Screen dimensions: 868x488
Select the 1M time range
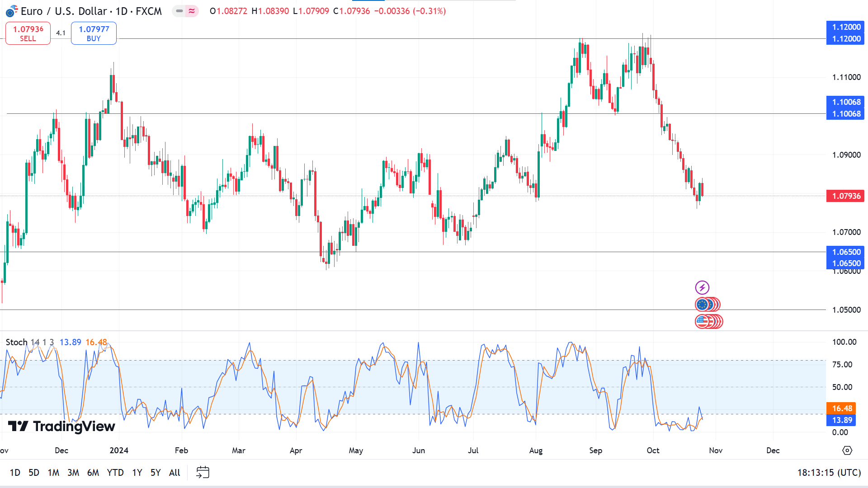coord(53,473)
